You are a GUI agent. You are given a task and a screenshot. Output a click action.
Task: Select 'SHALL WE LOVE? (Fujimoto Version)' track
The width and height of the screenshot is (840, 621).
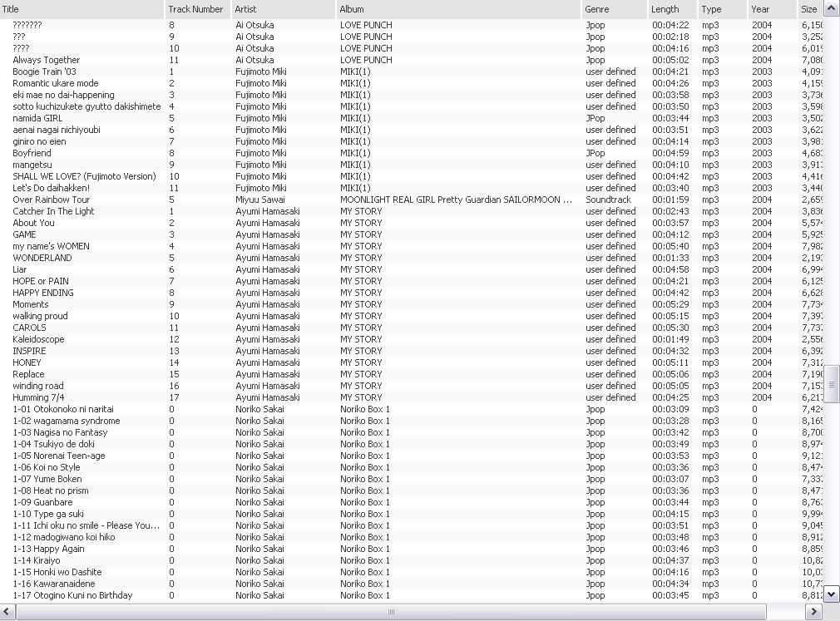412,177
